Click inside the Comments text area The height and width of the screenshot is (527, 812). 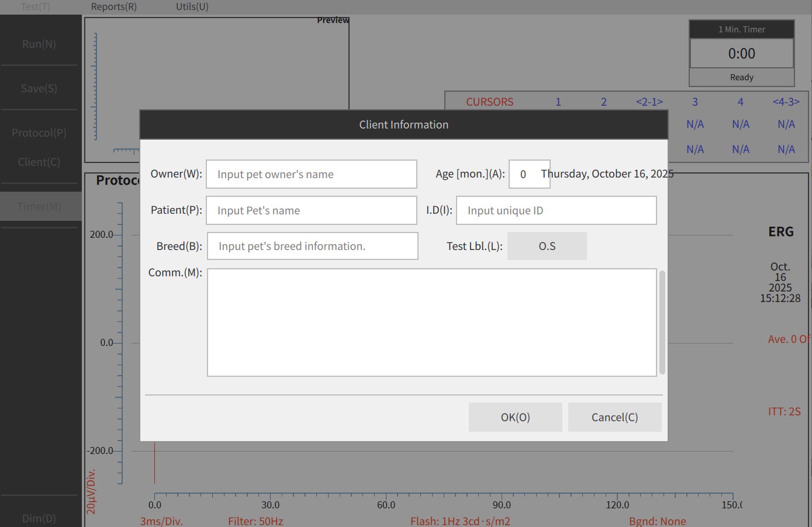(431, 323)
